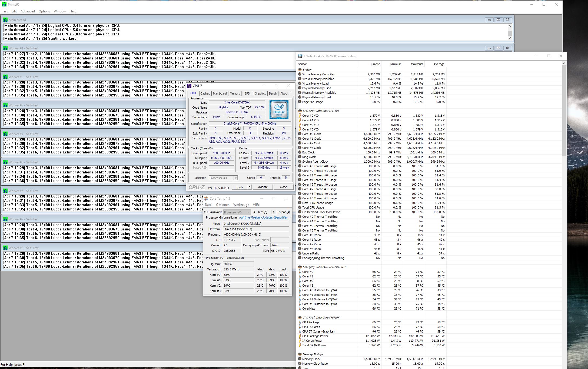Click the Memory Timings group icon in HWiNFO64
The height and width of the screenshot is (369, 588).
[300, 354]
